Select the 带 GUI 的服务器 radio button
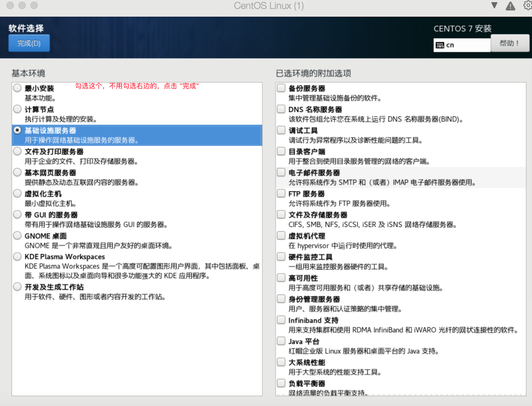 tap(17, 215)
